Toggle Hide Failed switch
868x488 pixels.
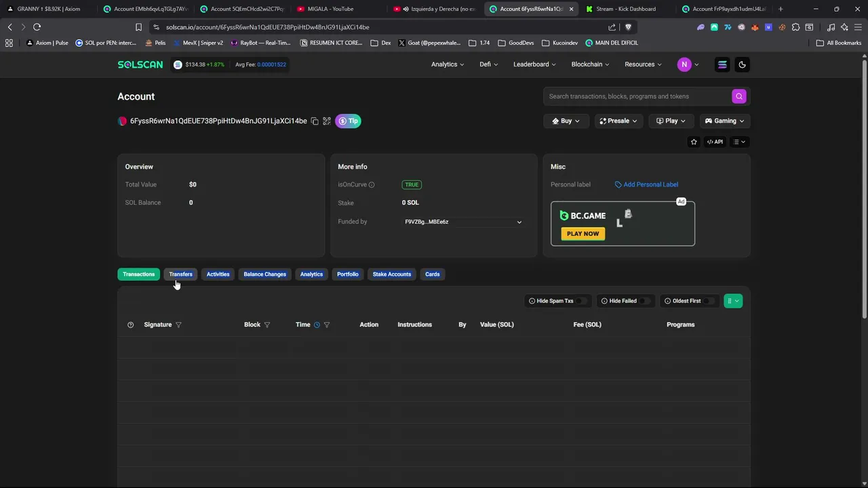coord(644,301)
